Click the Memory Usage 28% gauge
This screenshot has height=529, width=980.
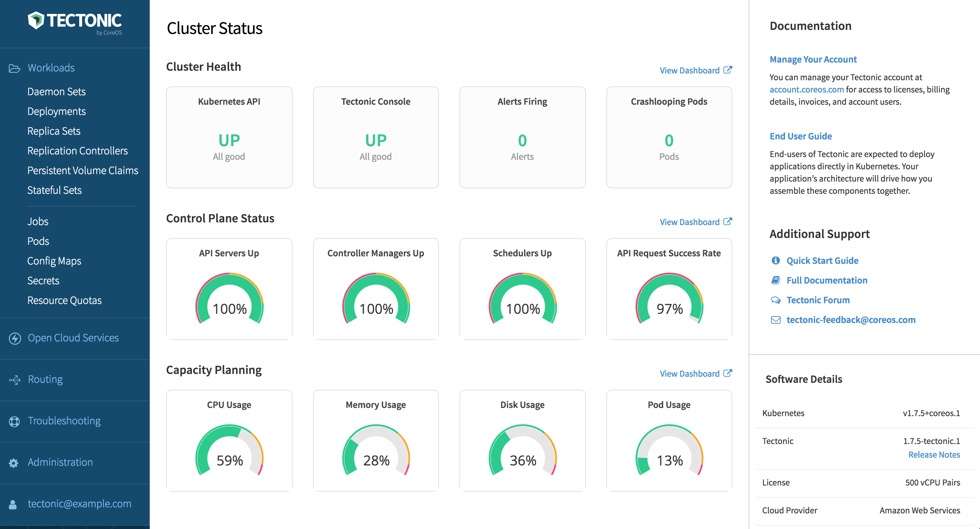(376, 450)
